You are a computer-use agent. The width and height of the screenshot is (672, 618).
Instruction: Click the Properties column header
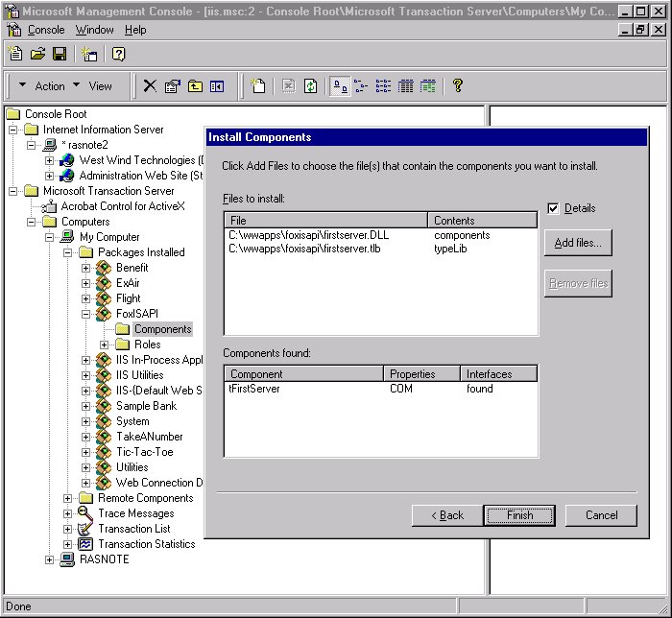pyautogui.click(x=421, y=374)
